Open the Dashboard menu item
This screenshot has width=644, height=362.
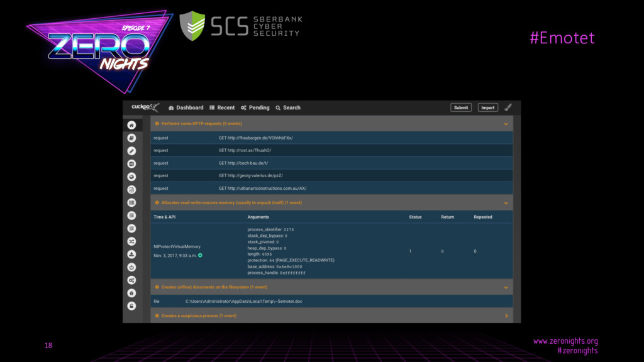click(186, 107)
